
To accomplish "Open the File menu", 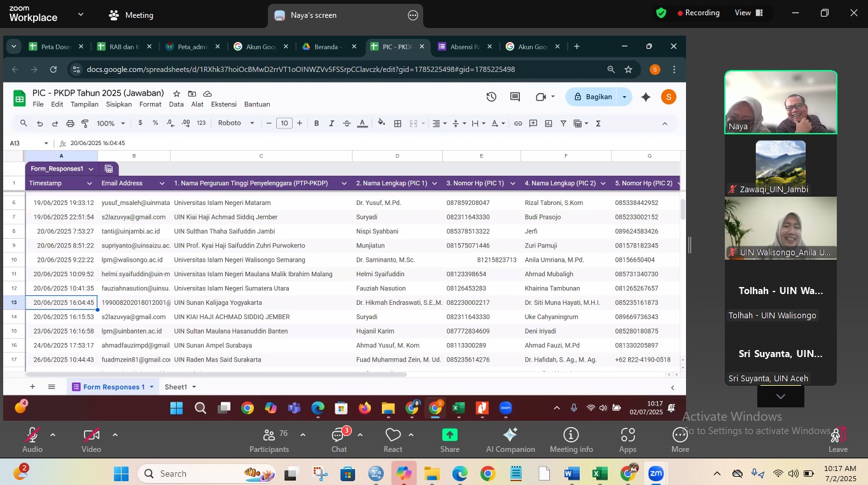I will 38,104.
